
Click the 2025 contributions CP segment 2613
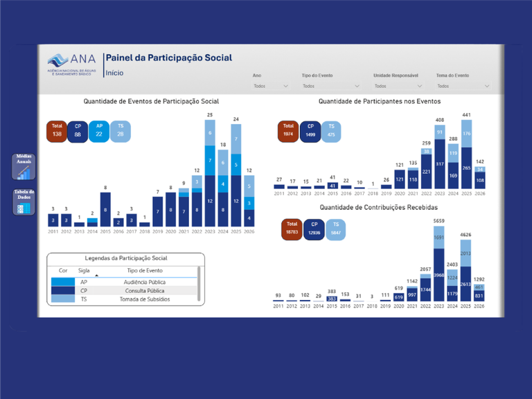(x=465, y=284)
